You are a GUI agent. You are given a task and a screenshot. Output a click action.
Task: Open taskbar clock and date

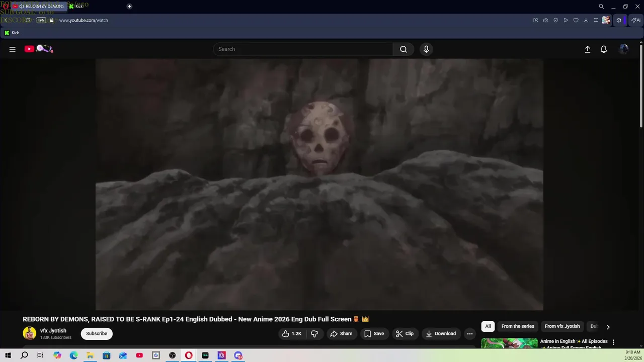[632, 355]
